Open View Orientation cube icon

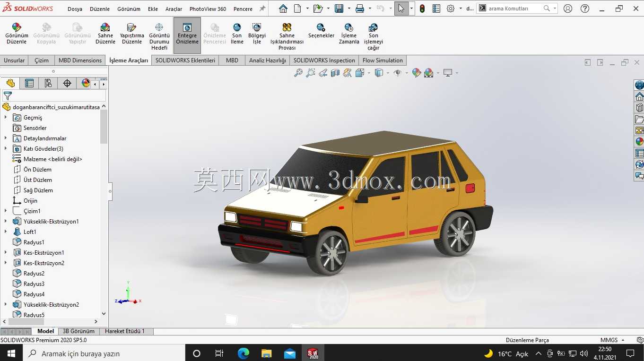(359, 73)
